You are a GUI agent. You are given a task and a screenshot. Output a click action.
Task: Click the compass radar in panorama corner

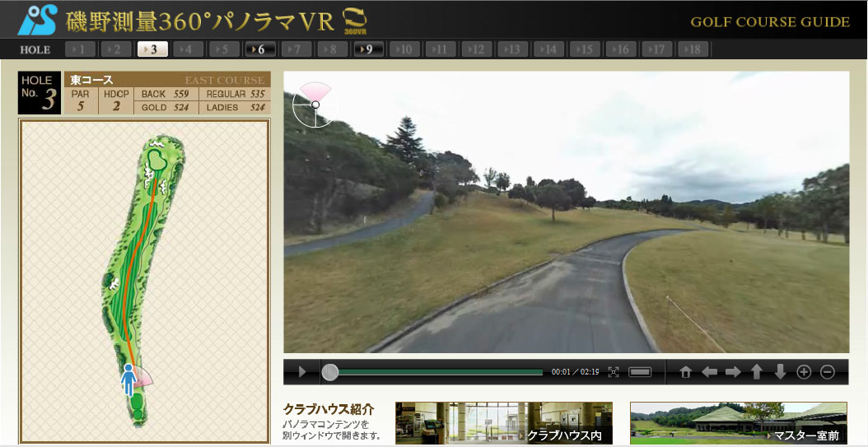(315, 105)
